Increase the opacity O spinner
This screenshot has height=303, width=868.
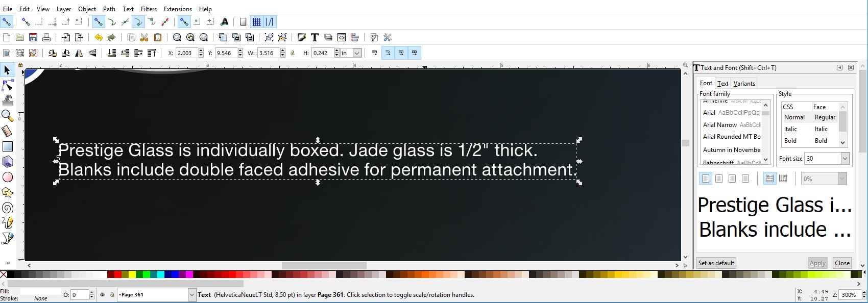click(92, 292)
